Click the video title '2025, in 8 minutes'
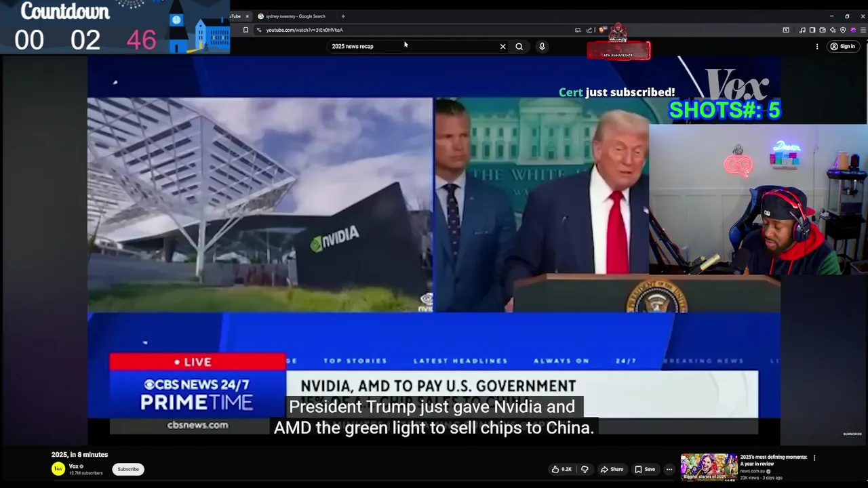This screenshot has height=488, width=868. pyautogui.click(x=79, y=455)
